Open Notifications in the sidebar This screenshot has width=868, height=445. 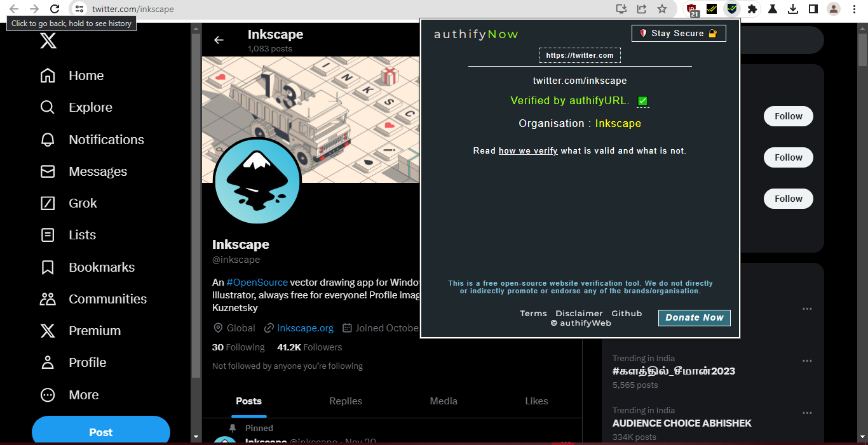[x=92, y=140]
